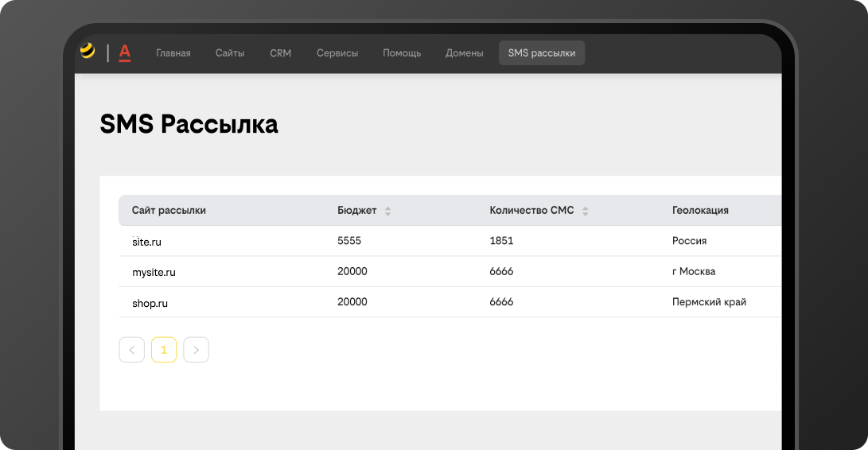Click the yellow striped Beeline logo
This screenshot has height=450, width=868.
[88, 51]
